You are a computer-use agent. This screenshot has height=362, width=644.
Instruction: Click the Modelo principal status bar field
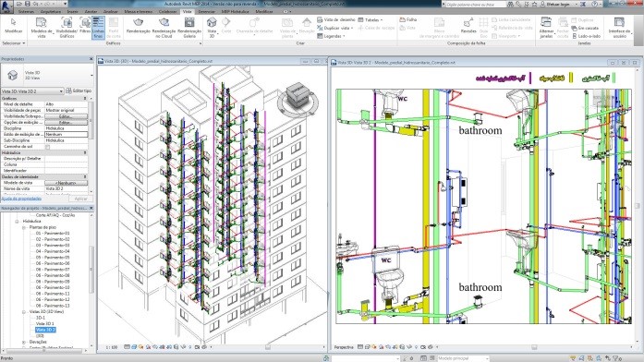(x=463, y=358)
